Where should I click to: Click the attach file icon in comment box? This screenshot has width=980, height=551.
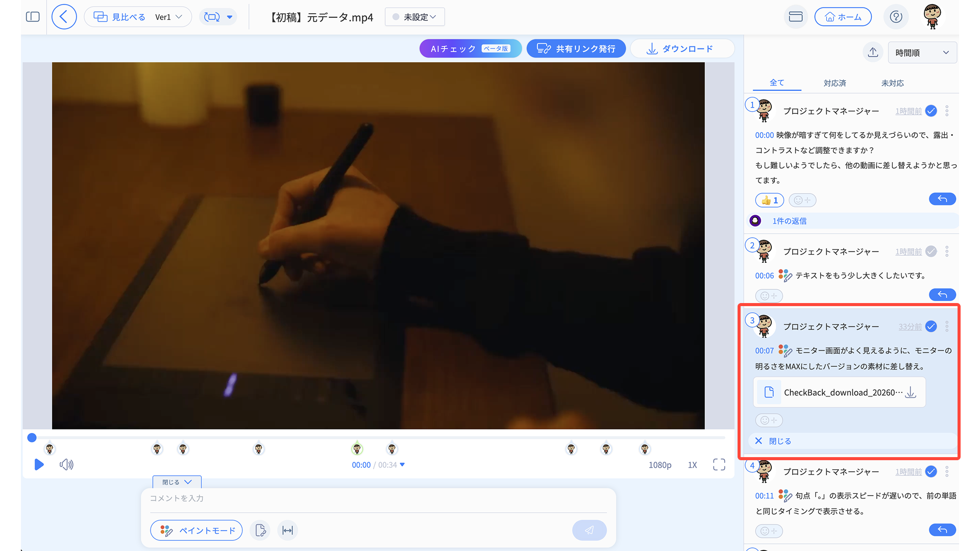click(x=260, y=531)
